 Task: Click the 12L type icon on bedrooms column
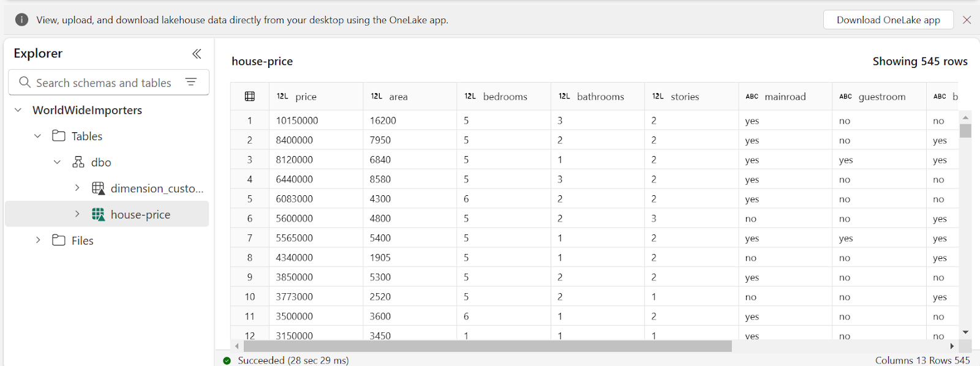(470, 96)
